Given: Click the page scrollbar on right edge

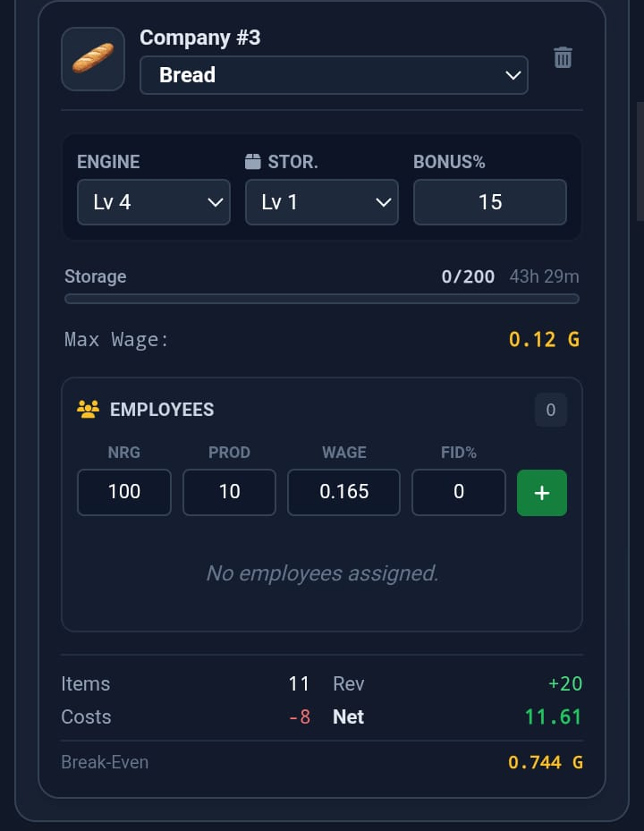Looking at the screenshot, I should pos(640,162).
